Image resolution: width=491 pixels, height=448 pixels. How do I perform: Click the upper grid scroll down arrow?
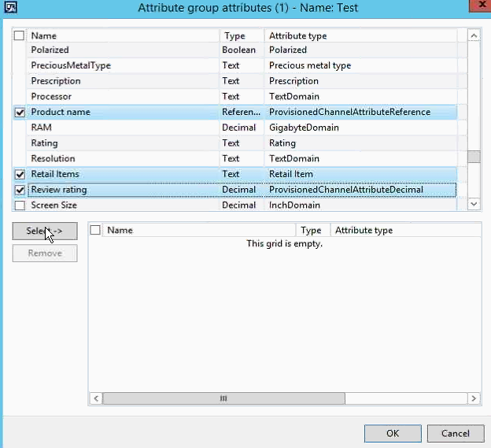click(474, 204)
